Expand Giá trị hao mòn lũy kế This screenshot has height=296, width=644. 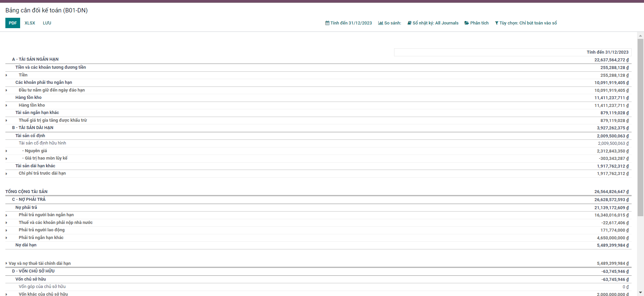(x=6, y=159)
